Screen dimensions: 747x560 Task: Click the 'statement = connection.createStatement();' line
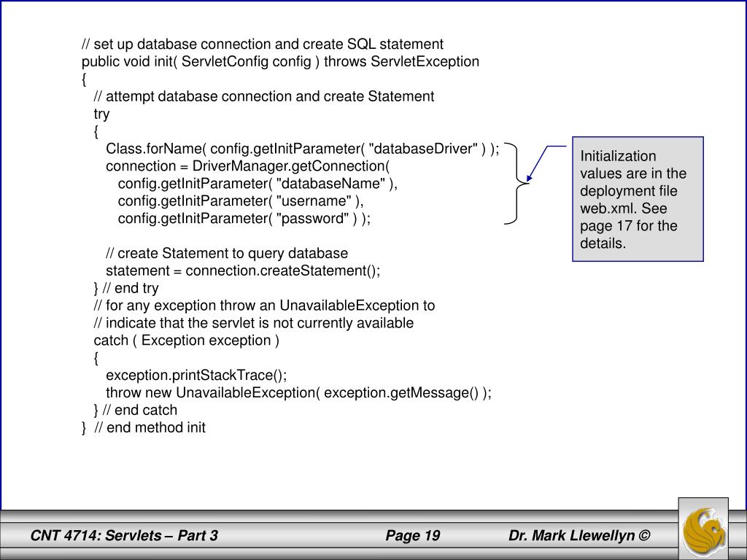click(243, 271)
